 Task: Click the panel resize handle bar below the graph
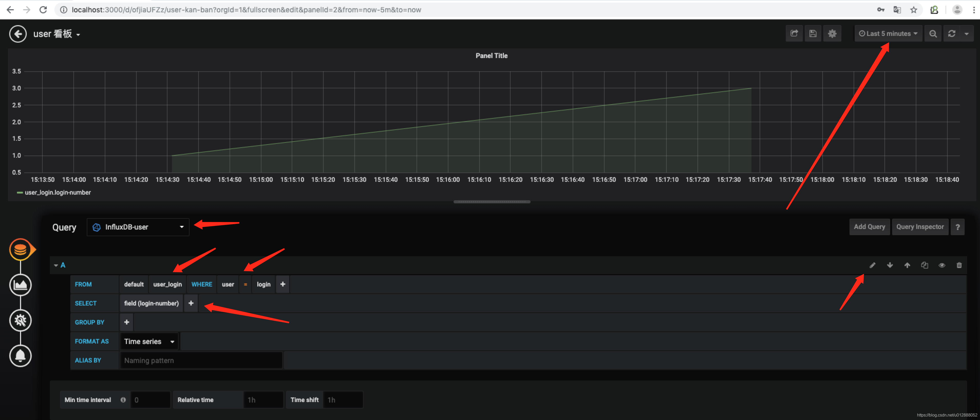(x=492, y=202)
